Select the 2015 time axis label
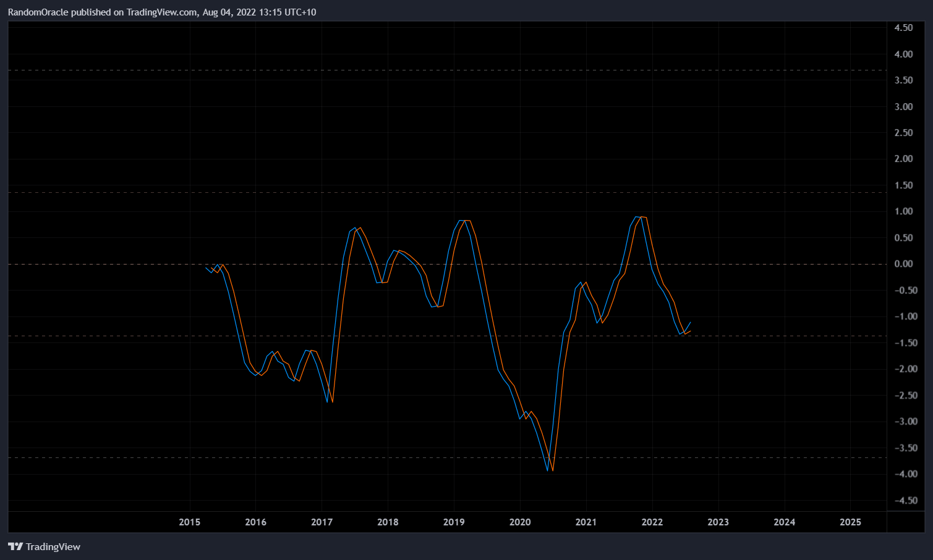The height and width of the screenshot is (560, 933). pyautogui.click(x=189, y=522)
